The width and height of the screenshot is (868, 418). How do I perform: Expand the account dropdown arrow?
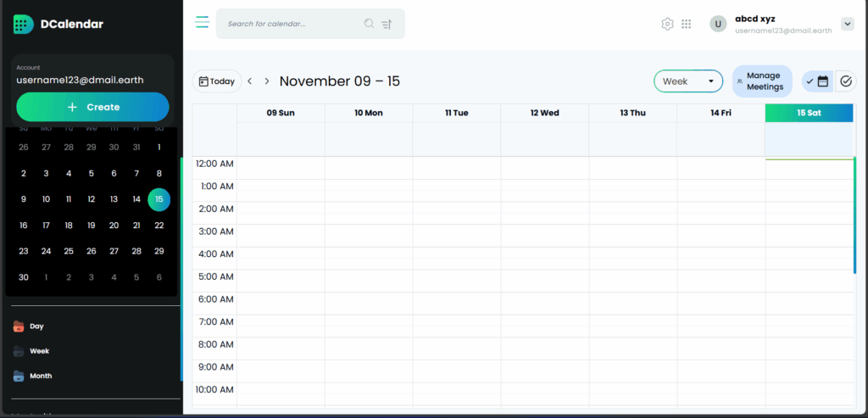(847, 24)
